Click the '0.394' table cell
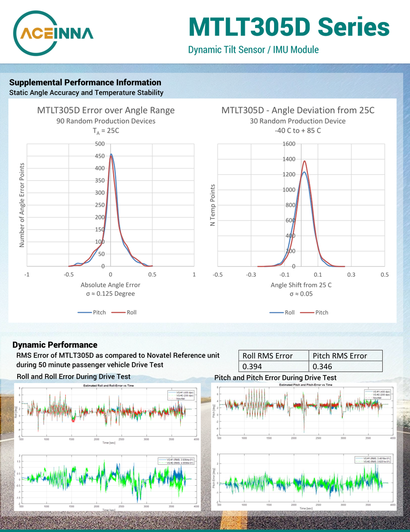Image resolution: width=410 pixels, height=532 pixels. (x=274, y=366)
